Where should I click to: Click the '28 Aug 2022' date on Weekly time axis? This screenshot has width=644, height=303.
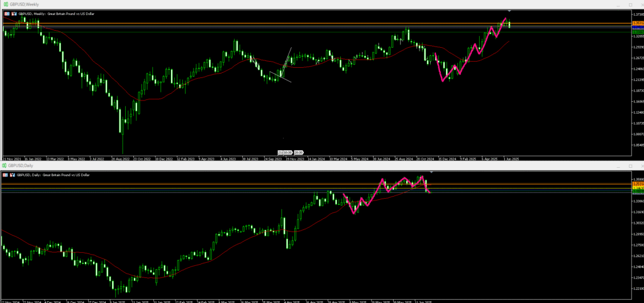pos(120,158)
